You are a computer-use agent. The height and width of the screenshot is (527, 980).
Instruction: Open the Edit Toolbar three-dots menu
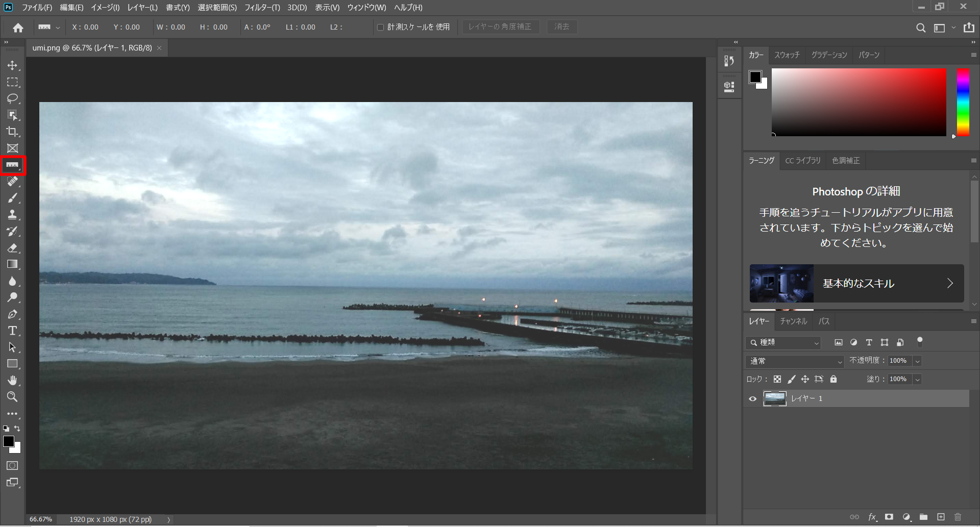[13, 414]
